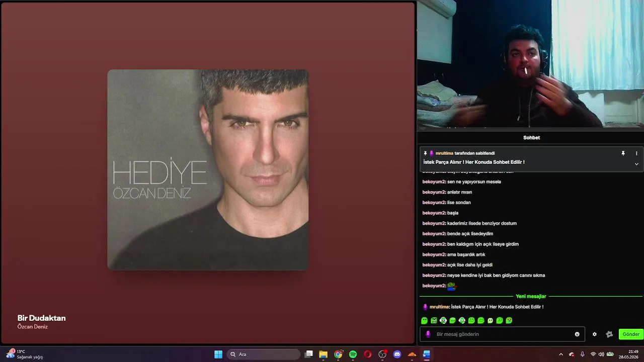Image resolution: width=644 pixels, height=362 pixels.
Task: Open Spotify from the taskbar
Action: pyautogui.click(x=353, y=354)
